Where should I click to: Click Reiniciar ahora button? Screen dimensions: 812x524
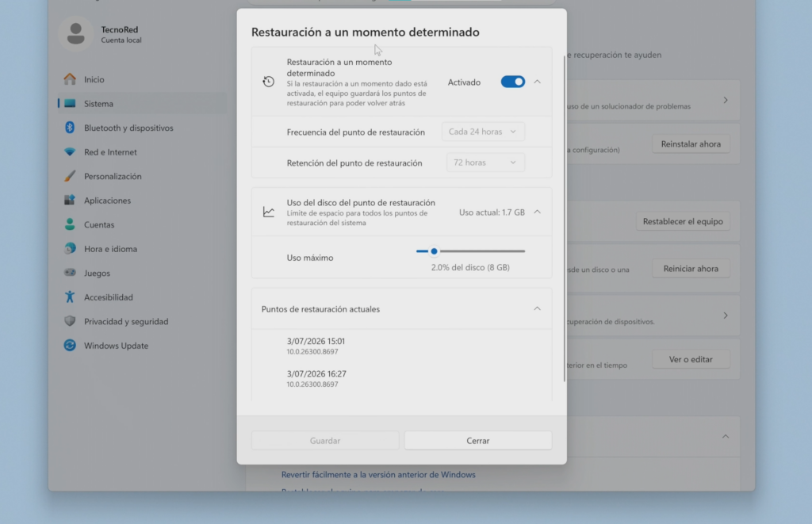(691, 268)
